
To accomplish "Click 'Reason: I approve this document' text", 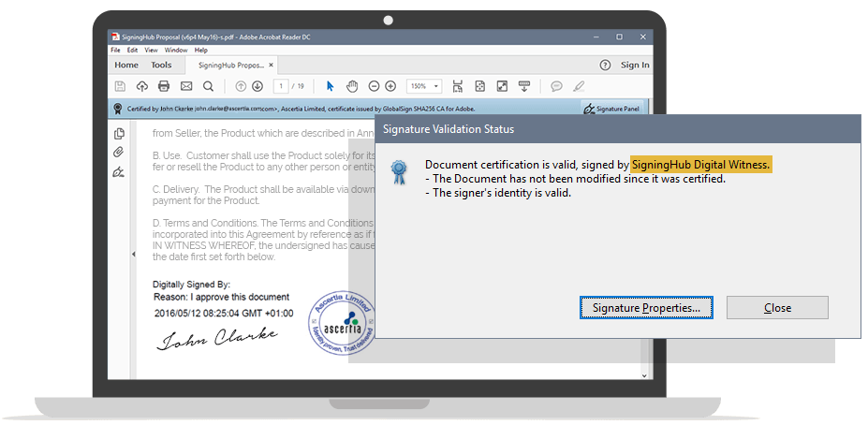I will click(x=221, y=297).
